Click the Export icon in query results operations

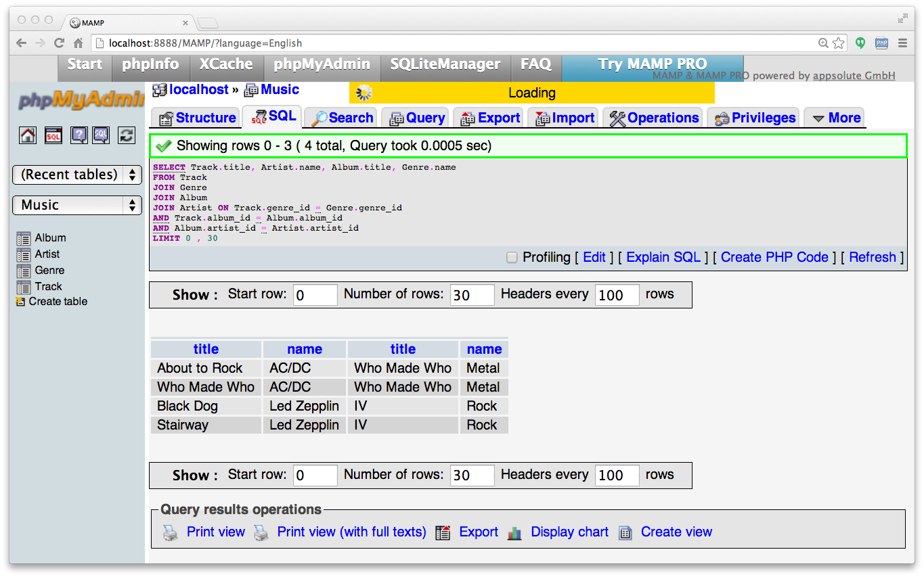pyautogui.click(x=443, y=533)
